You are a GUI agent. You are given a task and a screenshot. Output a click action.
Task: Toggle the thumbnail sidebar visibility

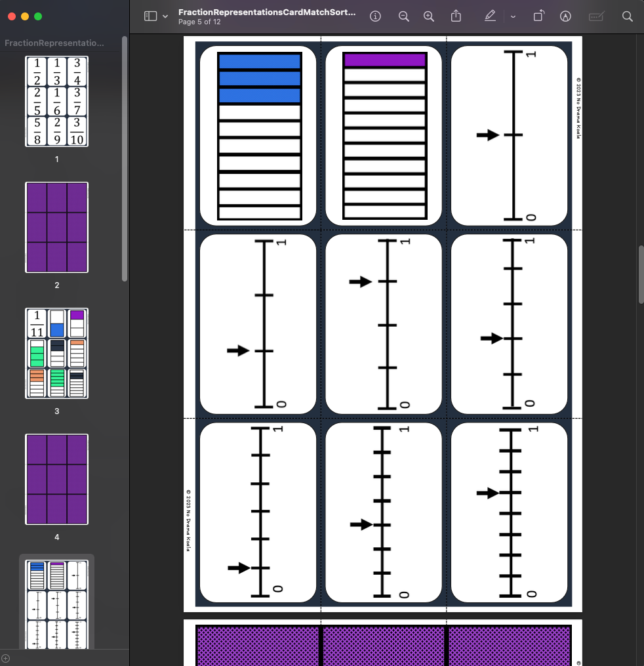coord(150,16)
